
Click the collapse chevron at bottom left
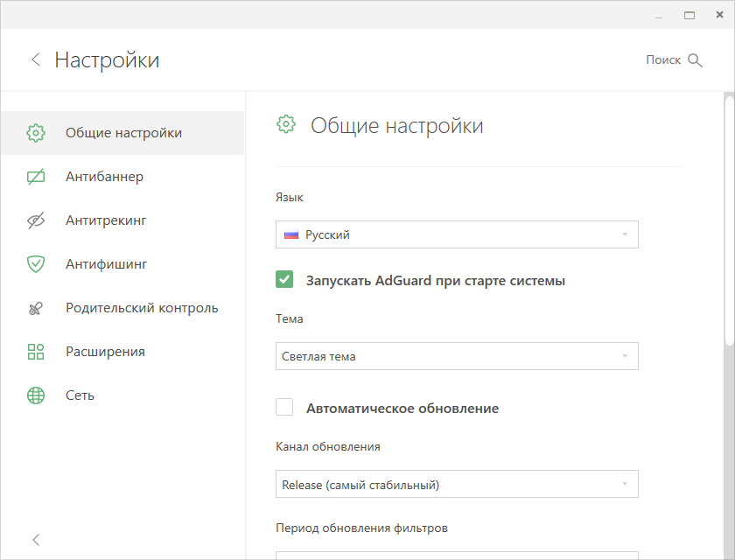(36, 540)
